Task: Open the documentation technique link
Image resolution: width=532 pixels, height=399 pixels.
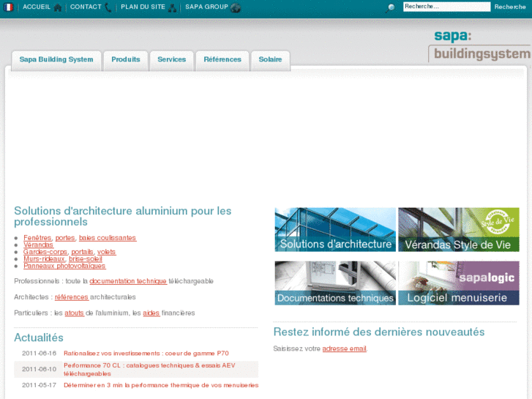Action: tap(128, 281)
